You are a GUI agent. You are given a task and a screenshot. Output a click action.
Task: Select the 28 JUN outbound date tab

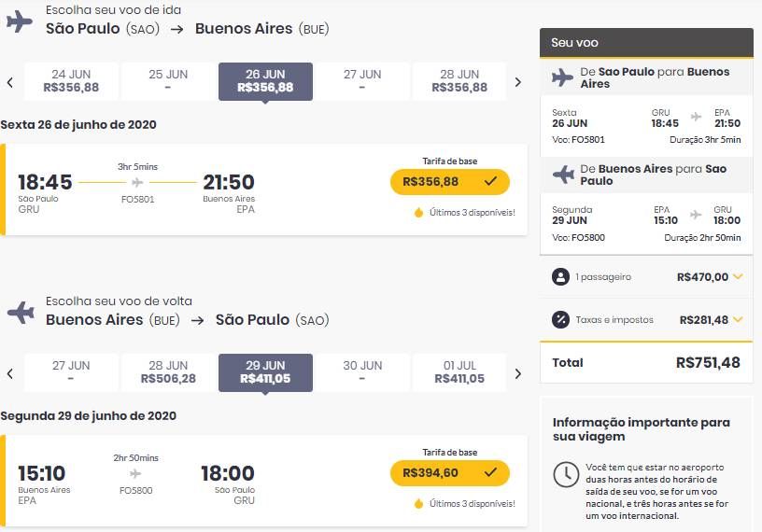click(x=459, y=81)
